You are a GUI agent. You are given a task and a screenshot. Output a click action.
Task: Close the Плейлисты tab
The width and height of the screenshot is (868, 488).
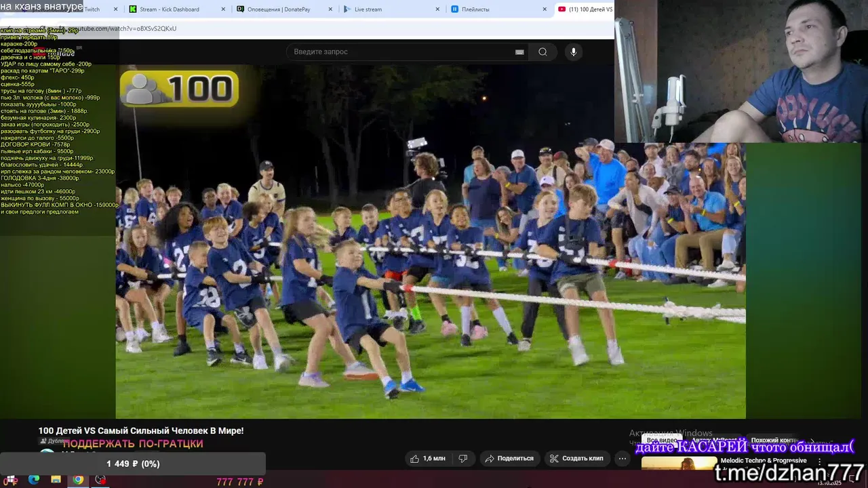pyautogui.click(x=545, y=9)
